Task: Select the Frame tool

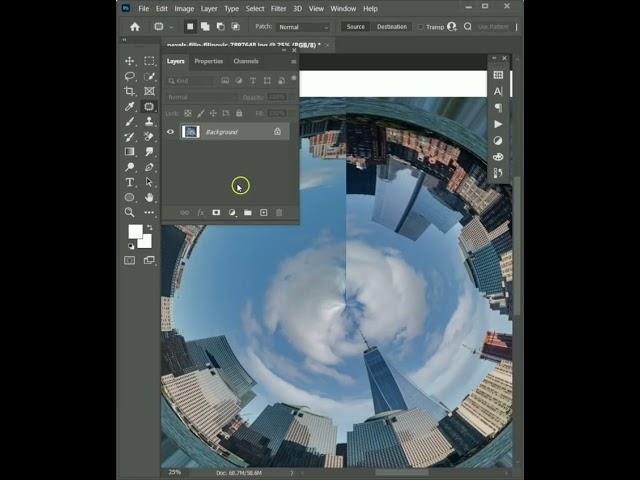Action: coord(149,91)
